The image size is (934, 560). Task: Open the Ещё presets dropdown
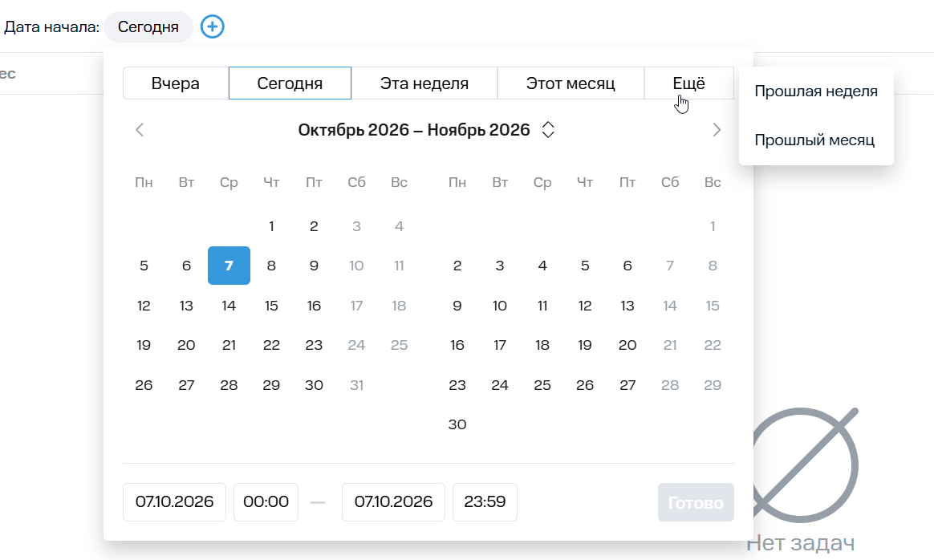click(688, 83)
